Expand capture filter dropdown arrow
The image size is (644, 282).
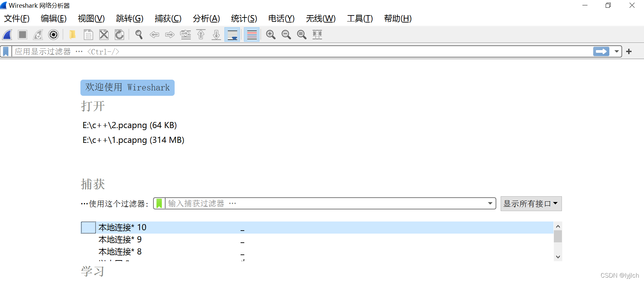(x=490, y=203)
